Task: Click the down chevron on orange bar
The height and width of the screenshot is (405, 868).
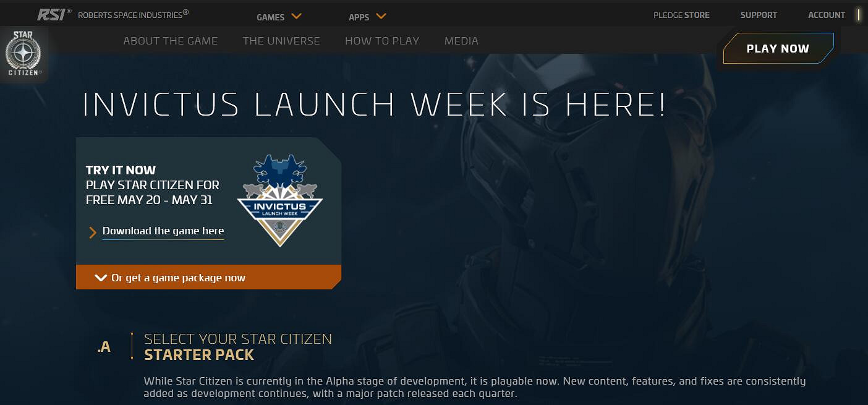Action: coord(101,278)
